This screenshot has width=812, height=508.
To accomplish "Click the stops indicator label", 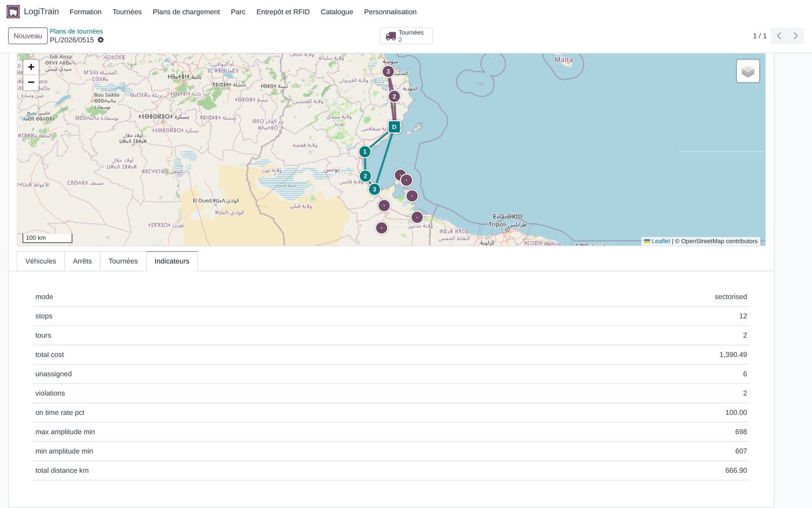I will [44, 316].
